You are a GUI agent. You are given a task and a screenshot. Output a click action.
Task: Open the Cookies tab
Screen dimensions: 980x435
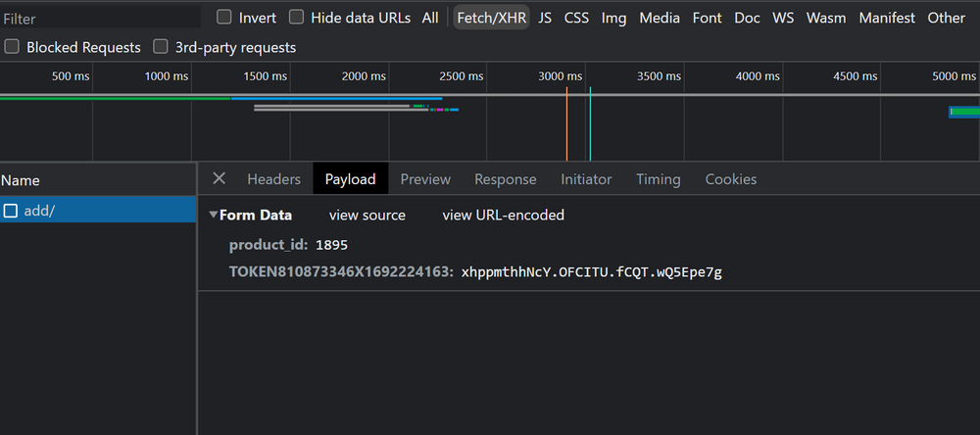point(730,179)
